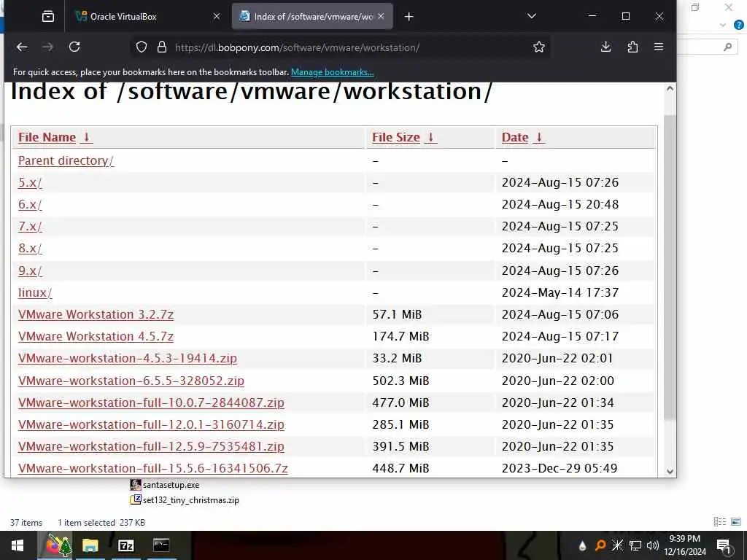Open the 7.x/ folder link
Viewport: 747px width, 560px height.
[x=30, y=226]
